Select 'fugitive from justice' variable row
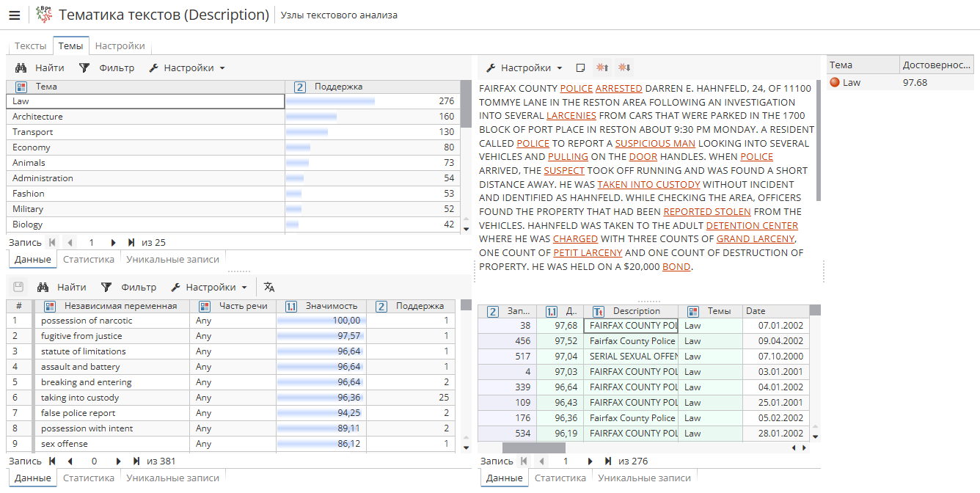 (x=230, y=336)
